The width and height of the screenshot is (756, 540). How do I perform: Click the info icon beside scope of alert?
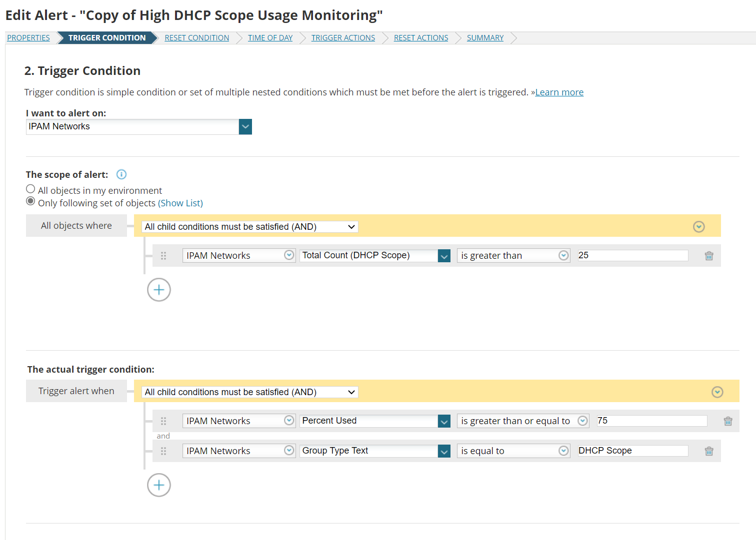[121, 174]
